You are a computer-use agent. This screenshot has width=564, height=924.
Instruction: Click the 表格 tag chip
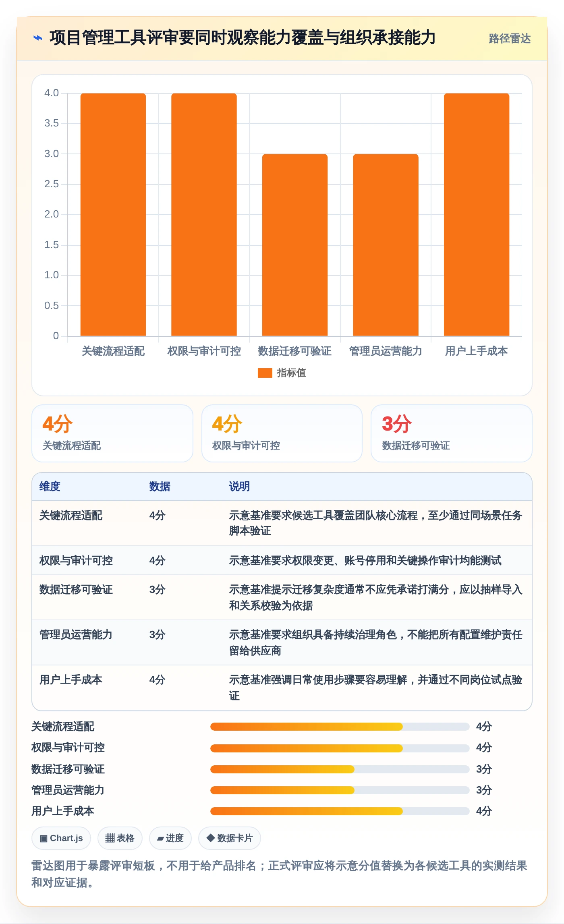pyautogui.click(x=120, y=838)
